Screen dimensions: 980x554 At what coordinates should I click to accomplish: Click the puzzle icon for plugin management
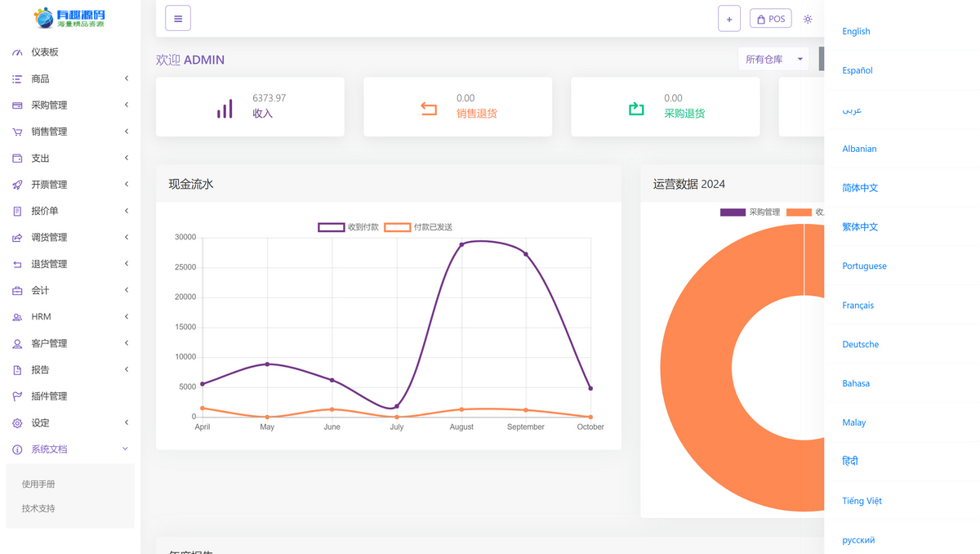[x=17, y=396]
